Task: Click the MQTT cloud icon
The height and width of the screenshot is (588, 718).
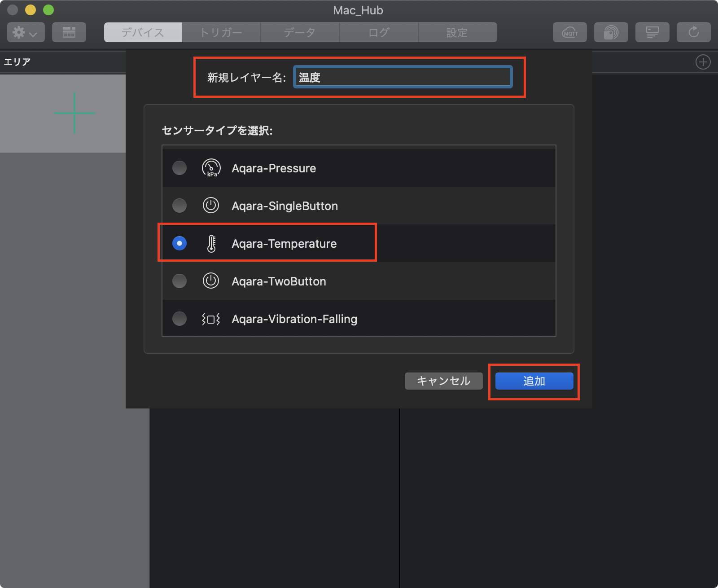Action: 570,32
